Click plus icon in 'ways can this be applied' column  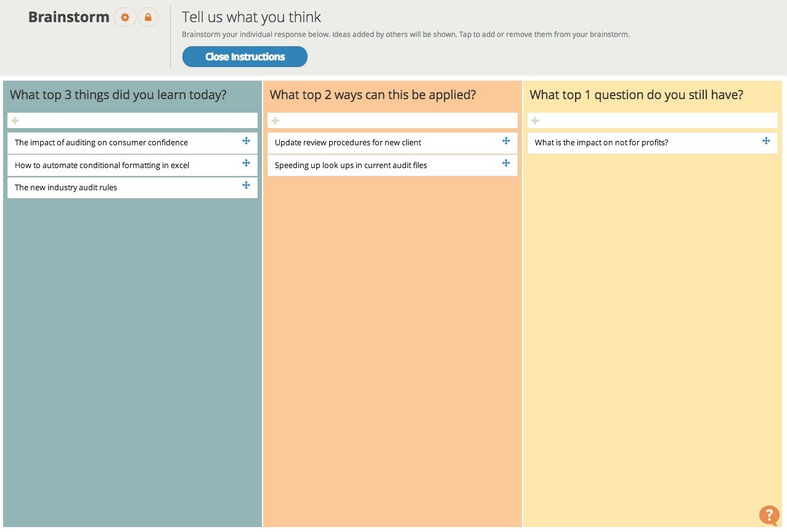[275, 121]
